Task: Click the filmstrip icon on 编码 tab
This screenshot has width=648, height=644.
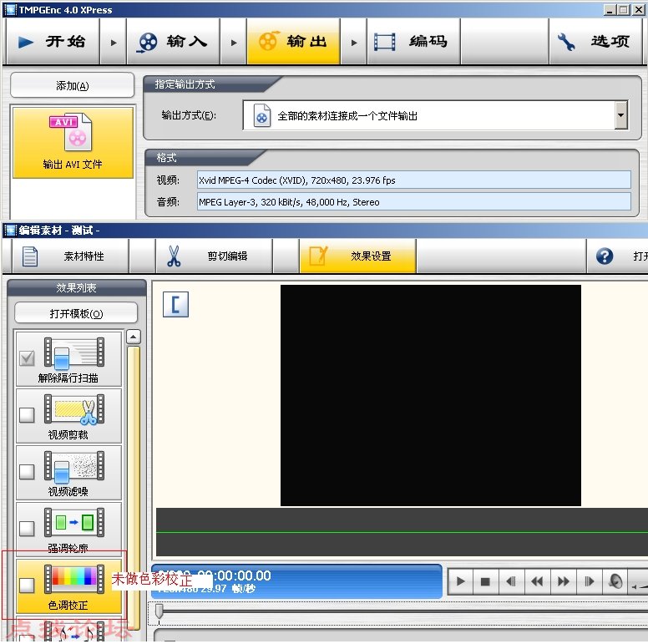Action: tap(384, 42)
